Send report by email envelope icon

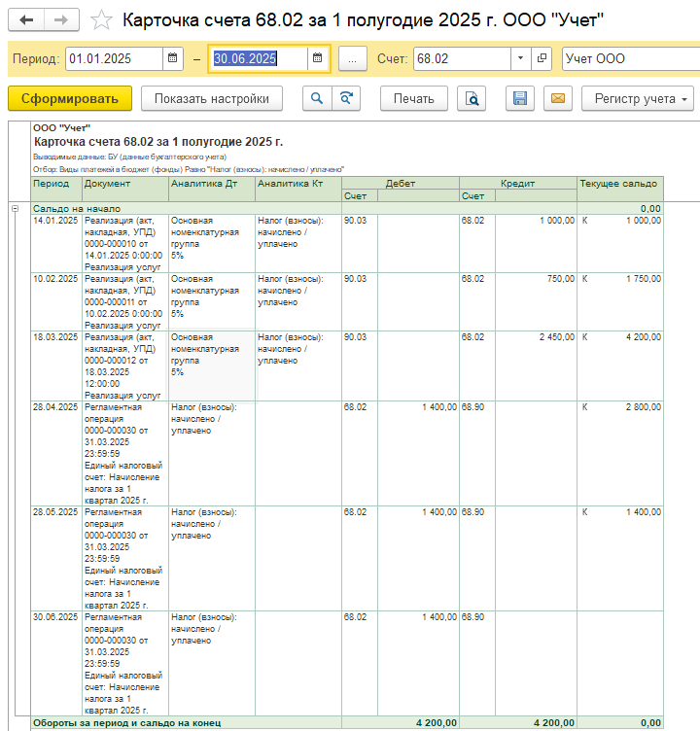[557, 98]
